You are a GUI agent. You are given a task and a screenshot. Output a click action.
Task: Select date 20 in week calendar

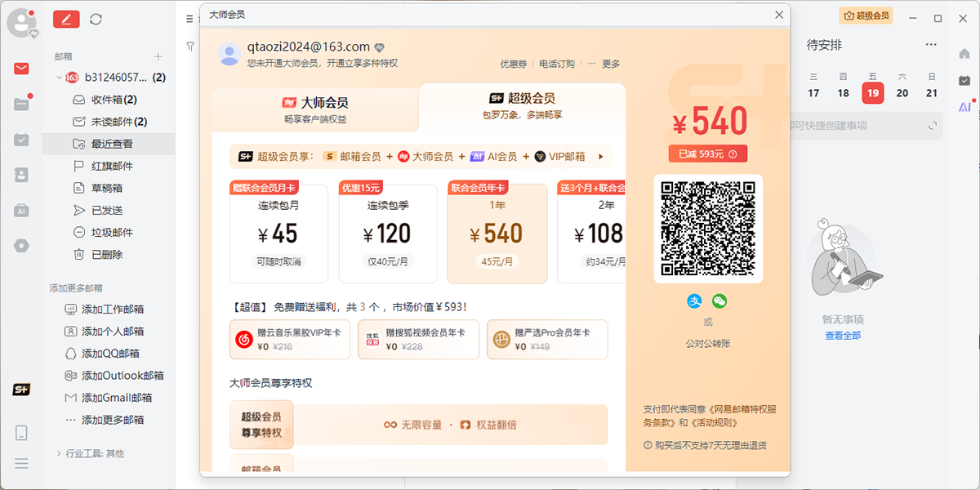coord(902,93)
